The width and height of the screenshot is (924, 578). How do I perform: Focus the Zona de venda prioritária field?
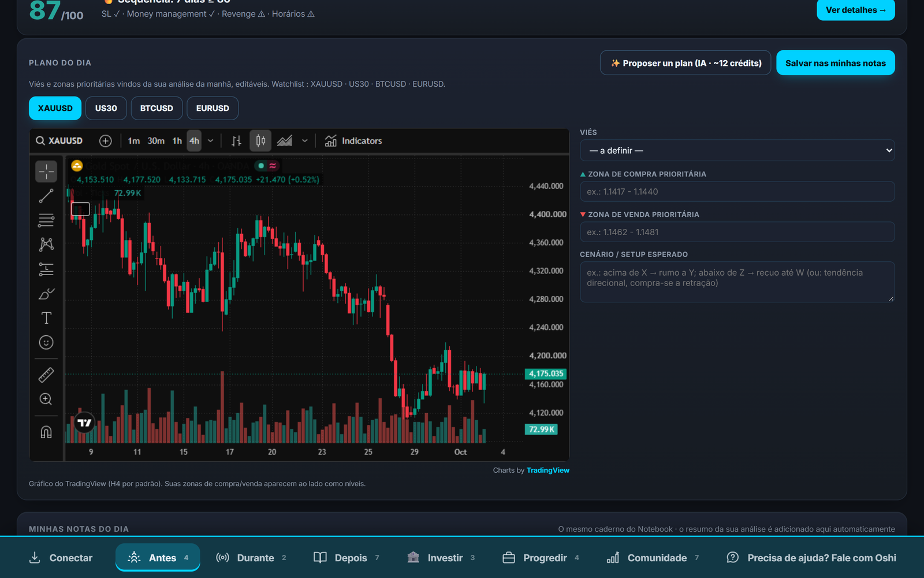point(737,232)
